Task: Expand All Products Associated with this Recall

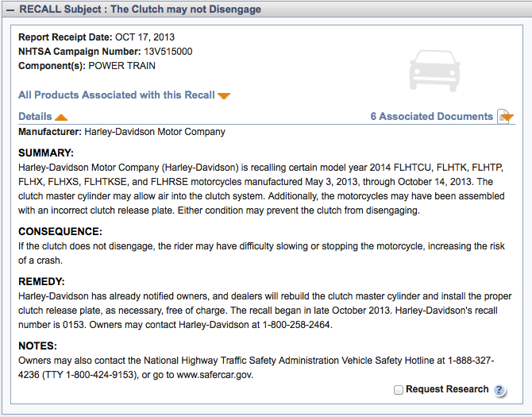Action: click(x=117, y=95)
